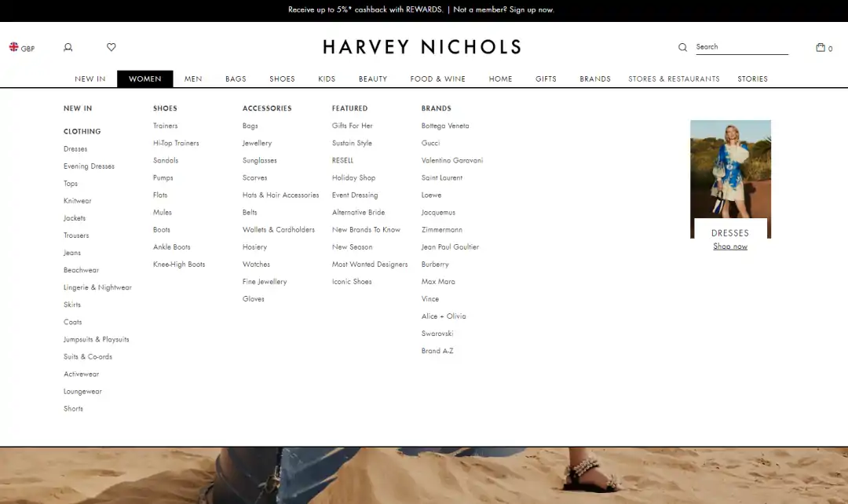Open the NEW IN heading in the dropdown

pyautogui.click(x=78, y=108)
